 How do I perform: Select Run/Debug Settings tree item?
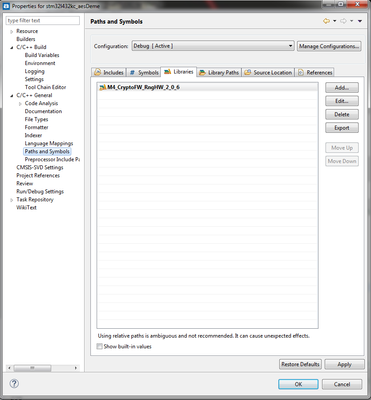click(x=40, y=191)
